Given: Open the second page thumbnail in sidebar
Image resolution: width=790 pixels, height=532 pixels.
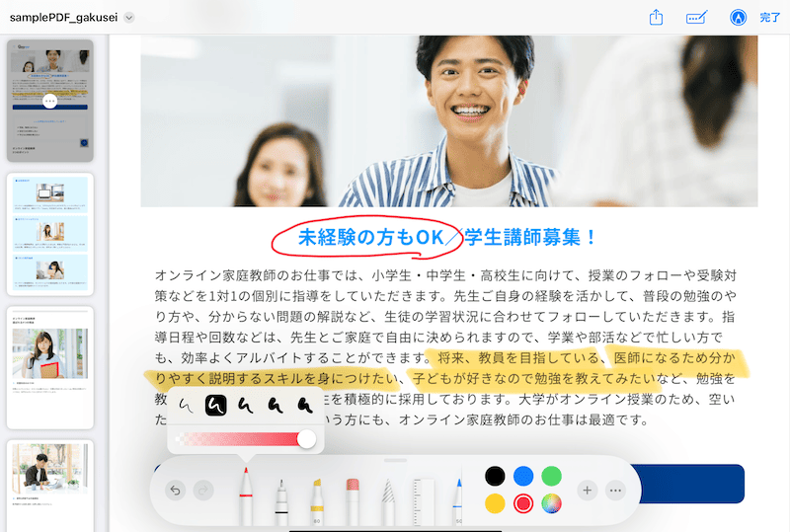Looking at the screenshot, I should point(50,233).
